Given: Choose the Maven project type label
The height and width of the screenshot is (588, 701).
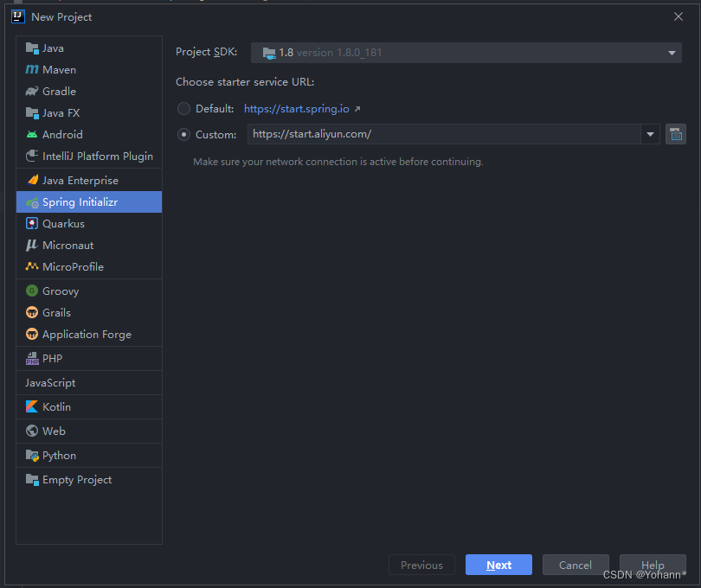Looking at the screenshot, I should point(59,70).
